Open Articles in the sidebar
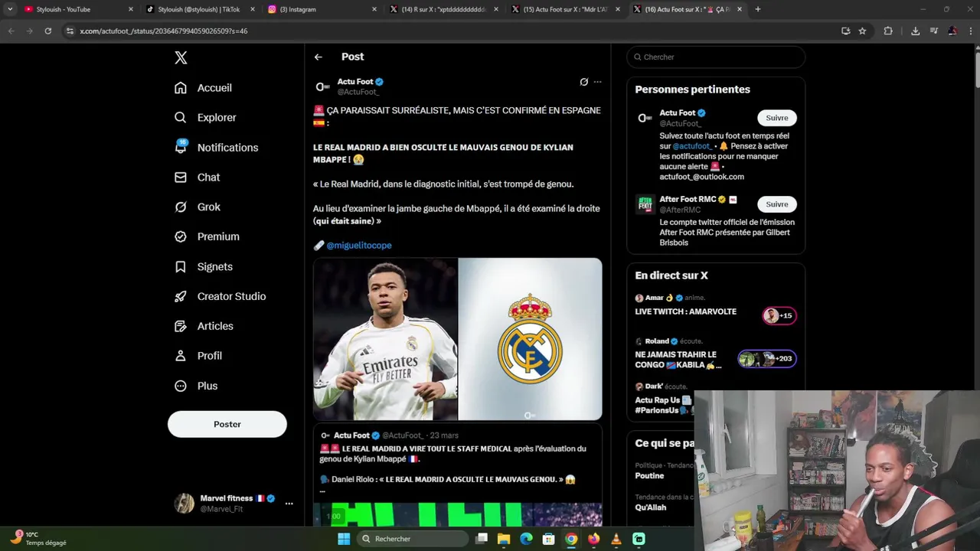Viewport: 980px width, 551px height. [x=204, y=326]
